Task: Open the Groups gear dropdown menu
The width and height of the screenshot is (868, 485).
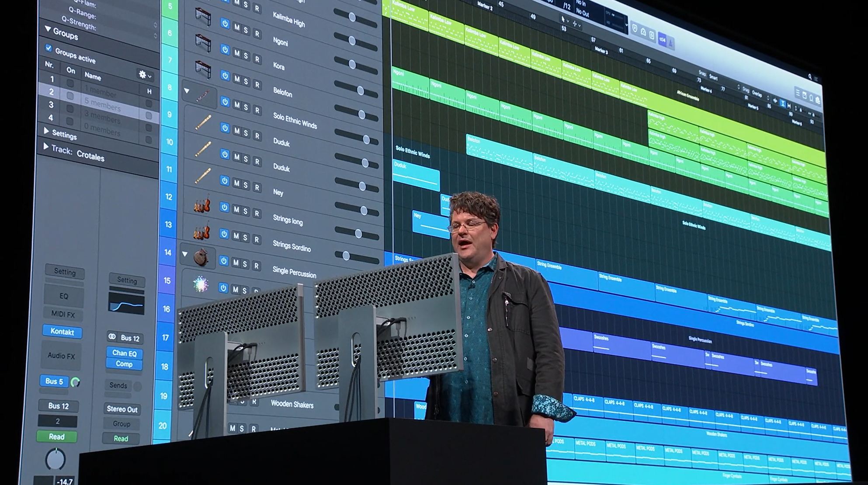Action: click(x=145, y=75)
